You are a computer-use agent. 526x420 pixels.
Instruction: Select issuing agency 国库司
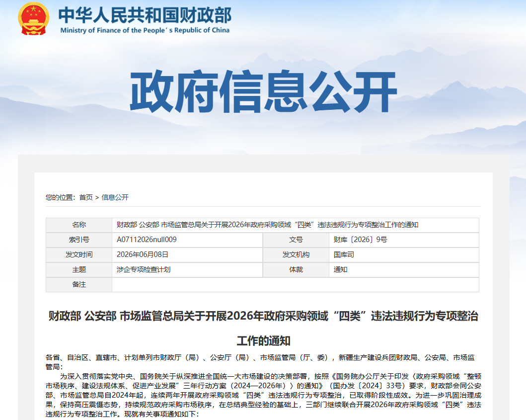pos(344,255)
